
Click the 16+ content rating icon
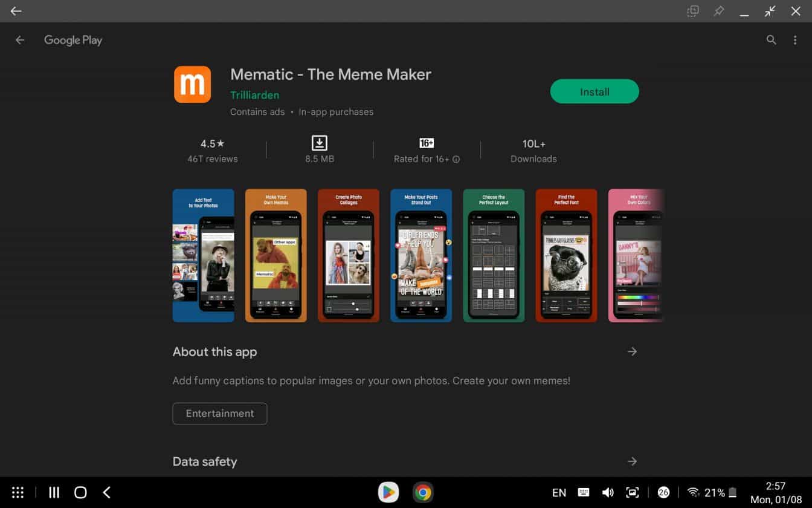(427, 143)
